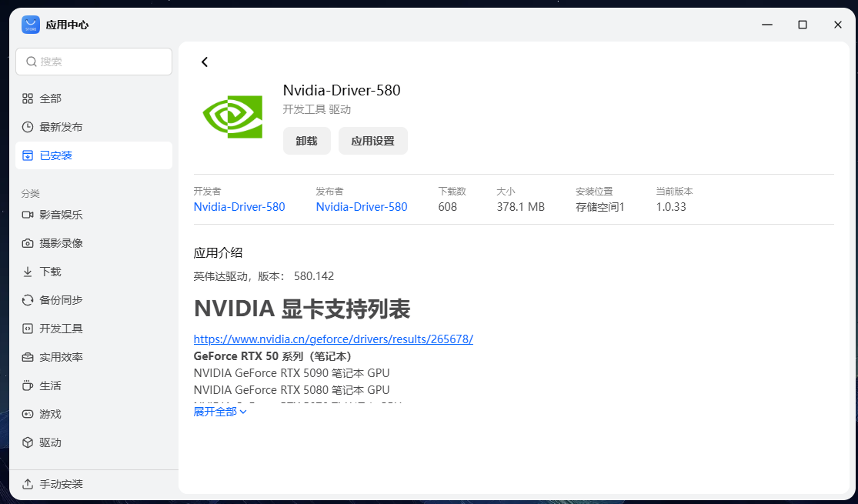Open developer link Nvidia-Driver-580
The height and width of the screenshot is (504, 858).
[239, 207]
